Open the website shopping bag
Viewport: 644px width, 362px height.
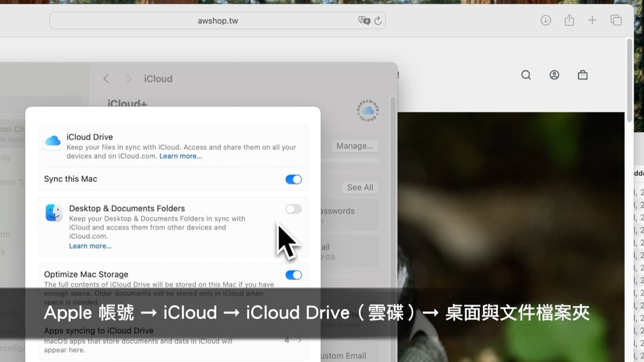583,75
